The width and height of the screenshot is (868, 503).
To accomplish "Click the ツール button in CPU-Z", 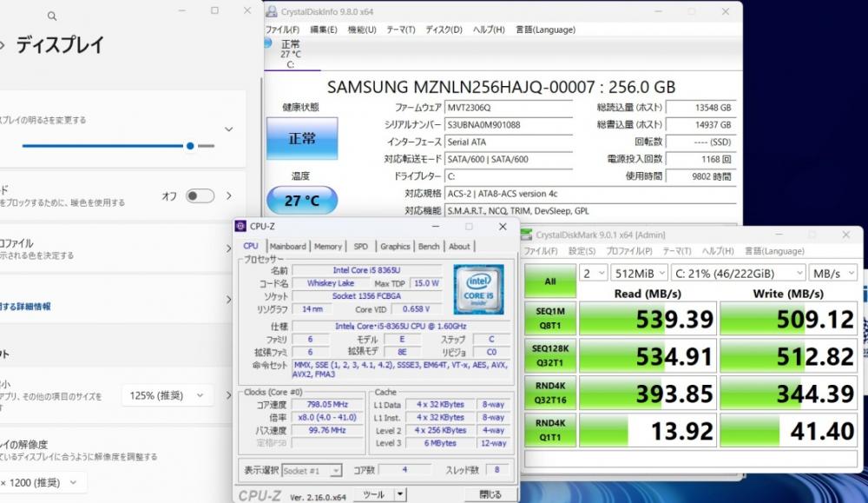I will pyautogui.click(x=373, y=494).
